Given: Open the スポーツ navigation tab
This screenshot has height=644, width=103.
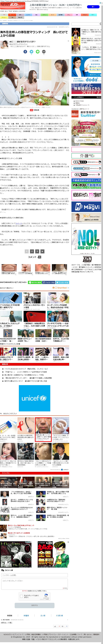Looking at the screenshot, I should [x=44, y=15].
